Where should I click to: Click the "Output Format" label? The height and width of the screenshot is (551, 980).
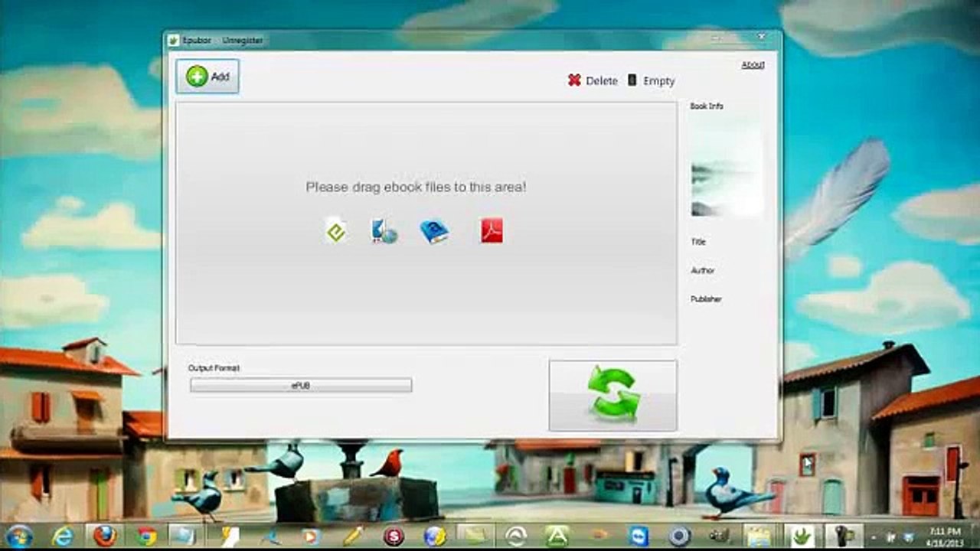point(214,368)
